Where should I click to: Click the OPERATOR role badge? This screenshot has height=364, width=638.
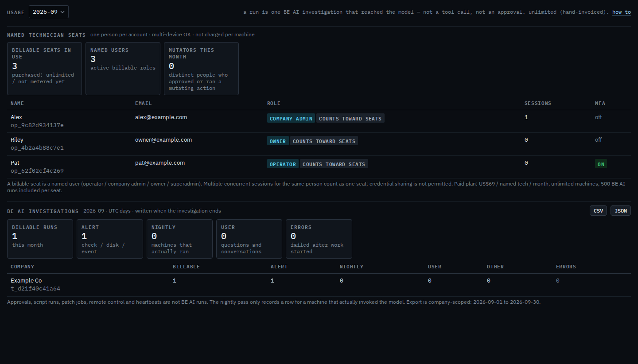coord(283,164)
